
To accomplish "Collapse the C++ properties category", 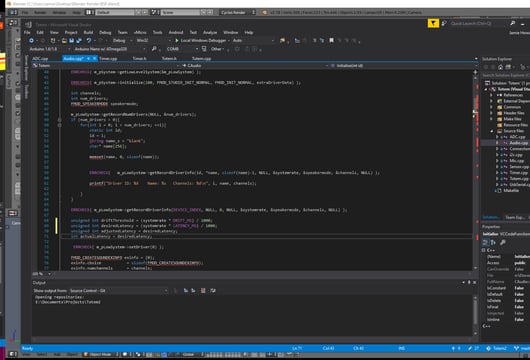I will coord(484,250).
